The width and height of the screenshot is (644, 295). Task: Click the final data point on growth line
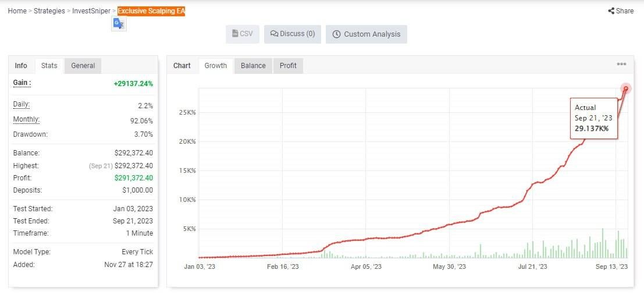click(x=626, y=88)
